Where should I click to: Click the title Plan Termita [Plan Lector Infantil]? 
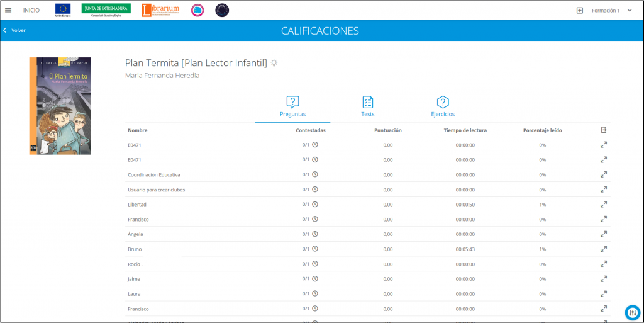[196, 63]
